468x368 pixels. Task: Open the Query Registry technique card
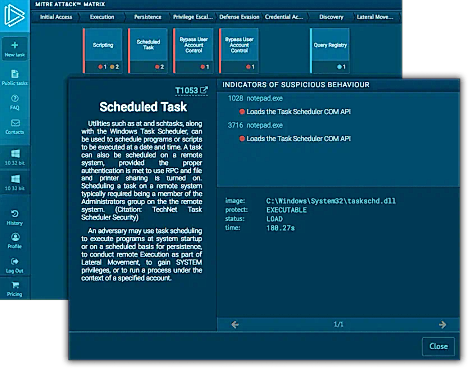(330, 50)
